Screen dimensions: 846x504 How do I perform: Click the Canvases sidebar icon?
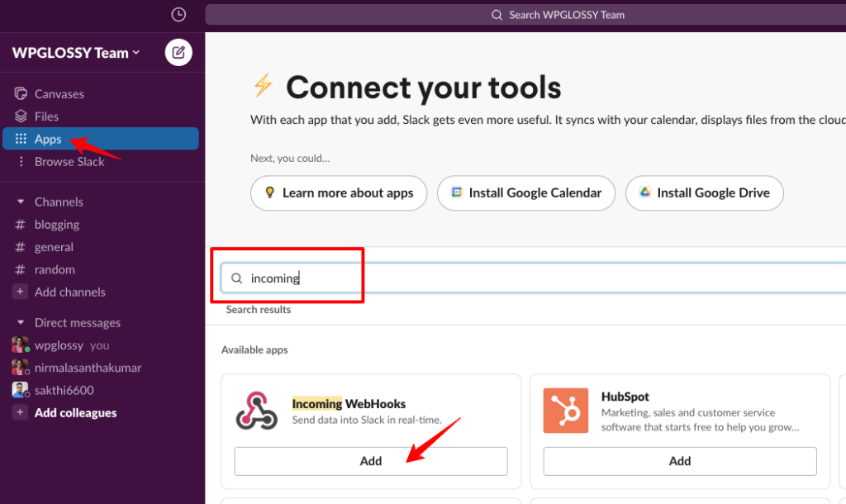(x=21, y=93)
